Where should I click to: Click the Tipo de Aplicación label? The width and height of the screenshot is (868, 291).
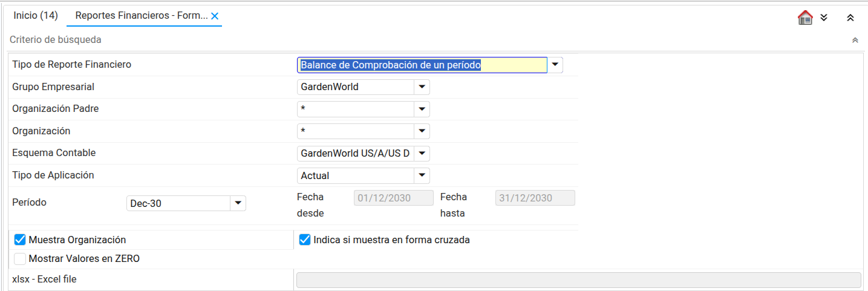[x=53, y=175]
